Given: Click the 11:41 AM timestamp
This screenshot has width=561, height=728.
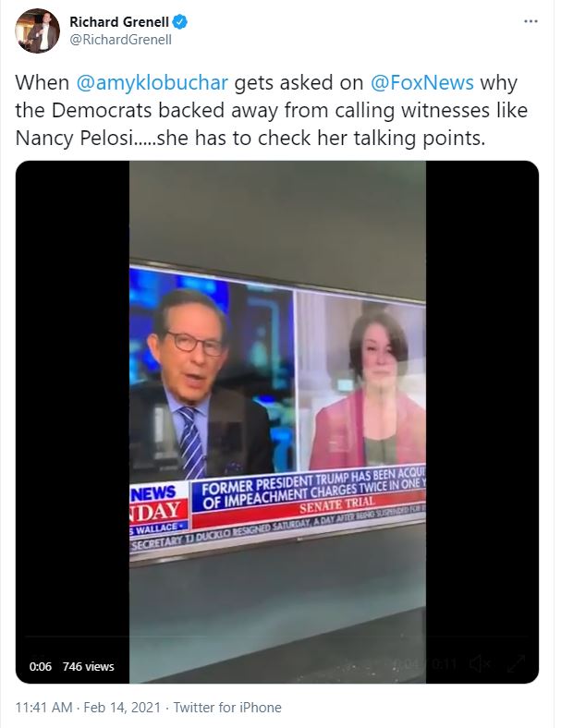Looking at the screenshot, I should [44, 708].
